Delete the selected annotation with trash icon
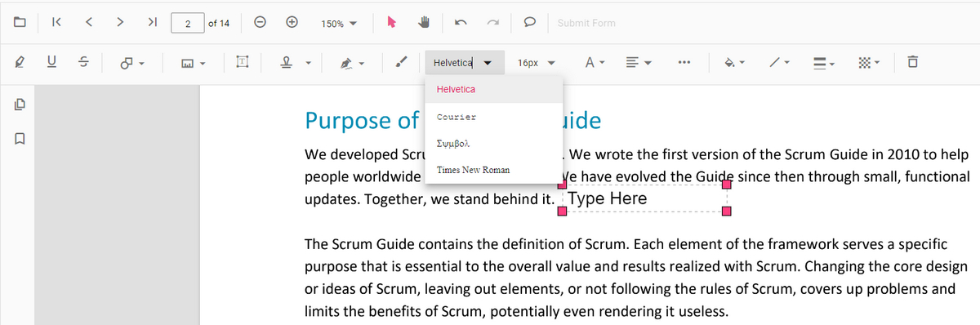 913,62
